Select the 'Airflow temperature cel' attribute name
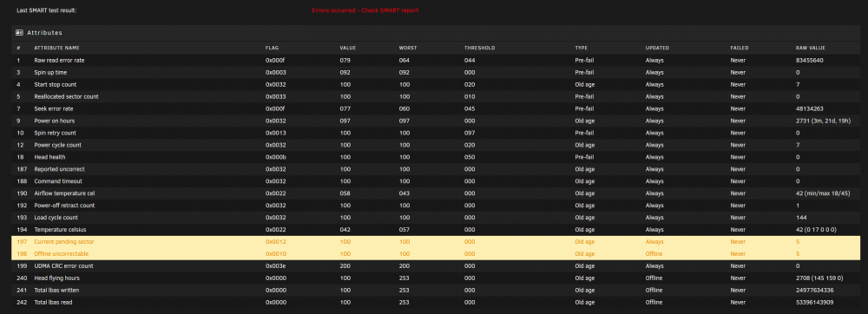 (x=65, y=193)
